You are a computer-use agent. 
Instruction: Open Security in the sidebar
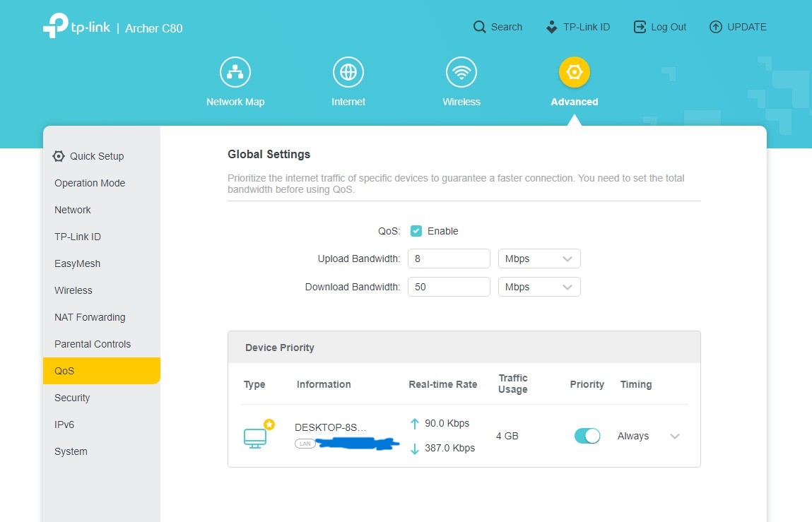[102, 398]
